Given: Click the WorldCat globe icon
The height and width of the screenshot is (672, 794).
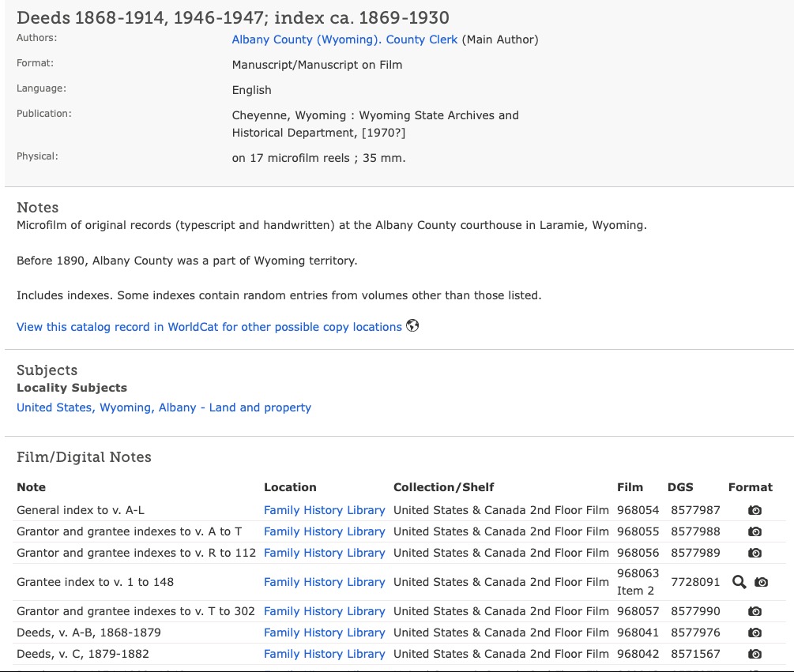Looking at the screenshot, I should click(412, 326).
